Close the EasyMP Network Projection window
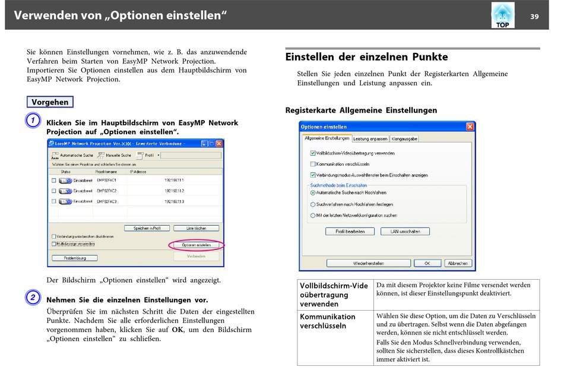Screen dimensions: 564x392 (218, 144)
